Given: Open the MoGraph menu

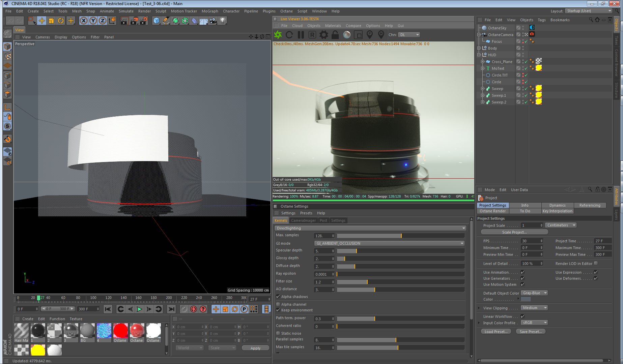Looking at the screenshot, I should pyautogui.click(x=210, y=11).
